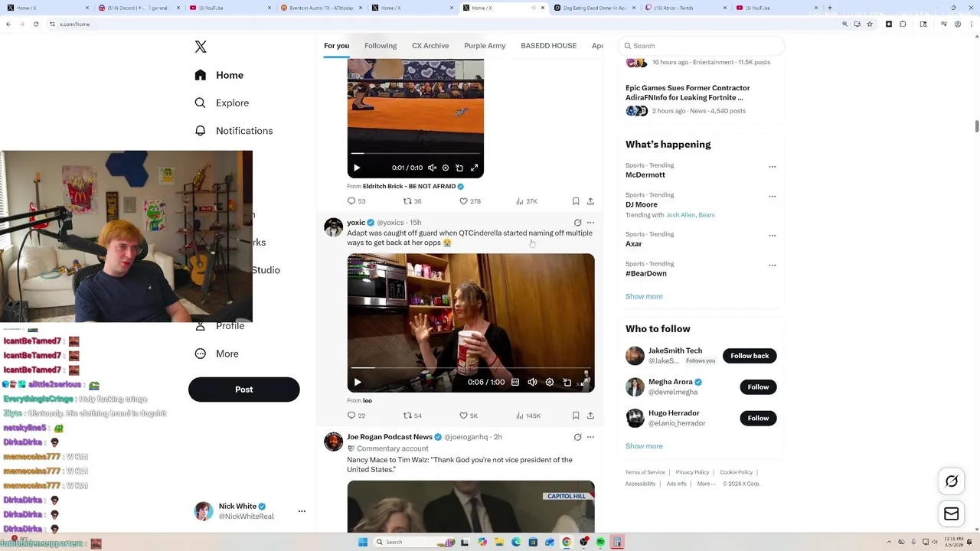This screenshot has width=980, height=551.
Task: Bookmark the Eldritch Brick video post
Action: click(576, 201)
